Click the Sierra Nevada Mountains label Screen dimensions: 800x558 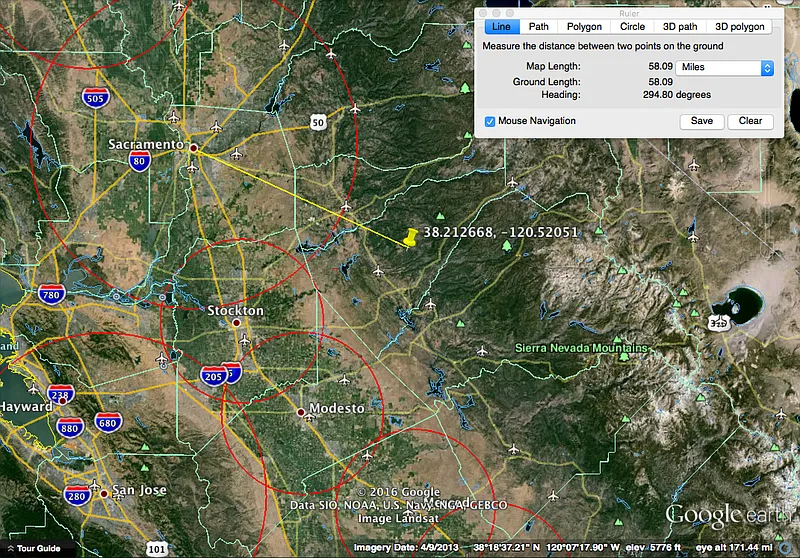[580, 348]
